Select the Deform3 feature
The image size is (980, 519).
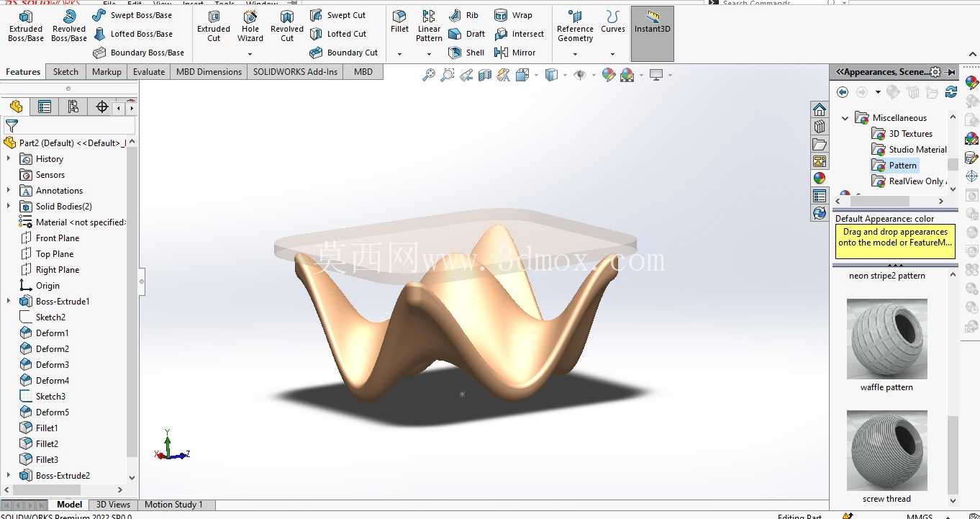tap(45, 365)
